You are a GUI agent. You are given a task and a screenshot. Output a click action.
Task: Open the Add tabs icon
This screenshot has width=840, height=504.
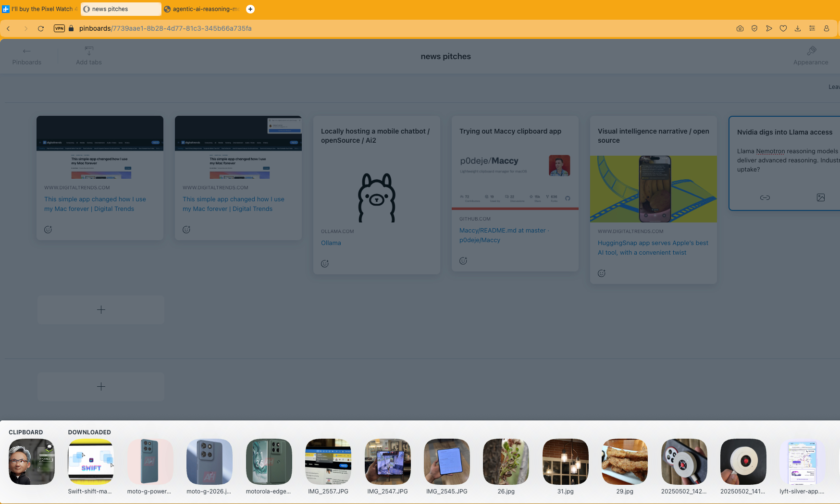(x=89, y=51)
